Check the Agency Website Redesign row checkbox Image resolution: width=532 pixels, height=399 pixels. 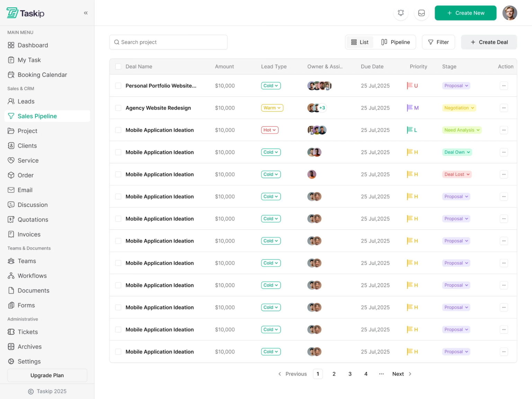click(118, 108)
